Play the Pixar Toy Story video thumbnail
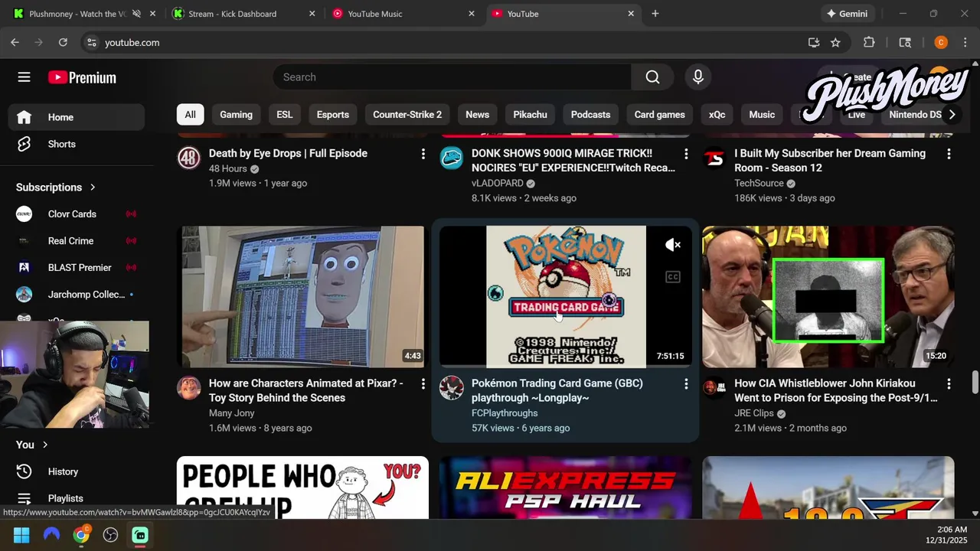The height and width of the screenshot is (551, 980). (302, 297)
